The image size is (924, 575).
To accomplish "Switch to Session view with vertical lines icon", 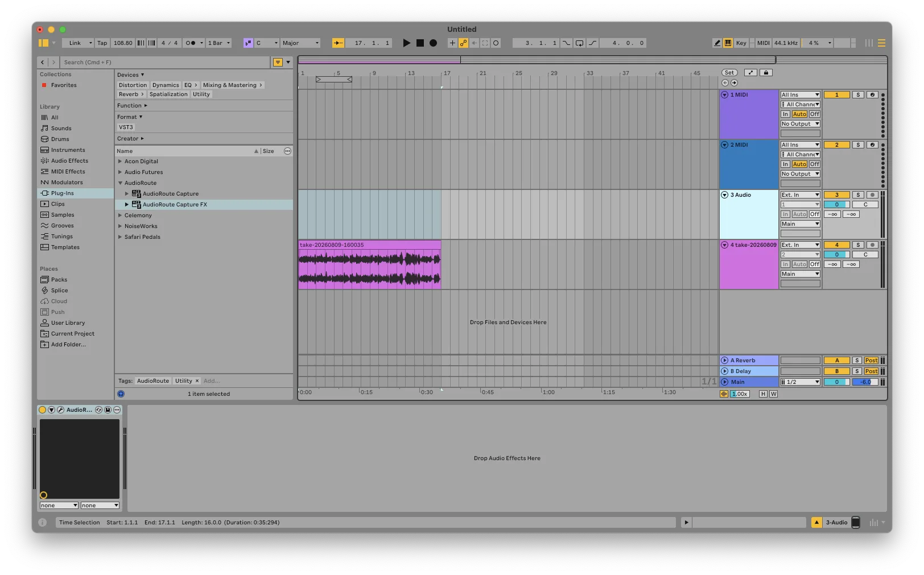I will tap(869, 43).
